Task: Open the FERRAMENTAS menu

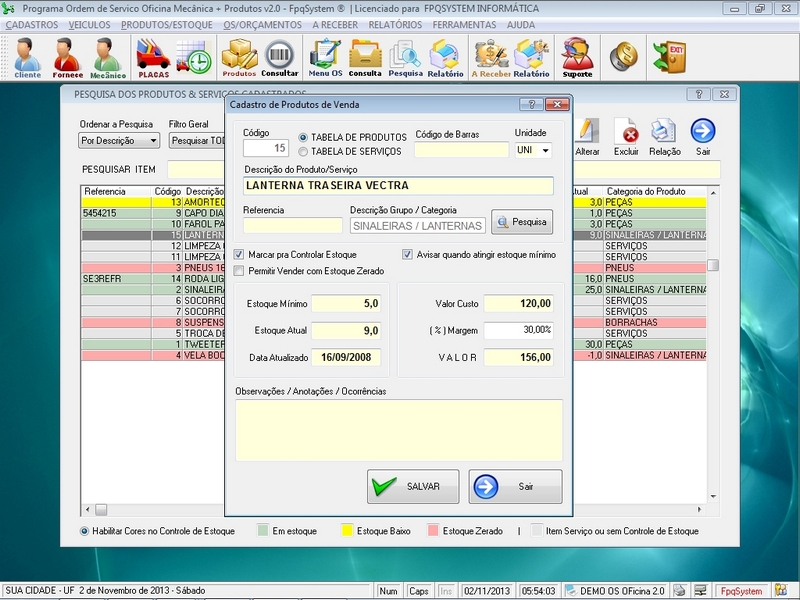Action: [x=464, y=25]
